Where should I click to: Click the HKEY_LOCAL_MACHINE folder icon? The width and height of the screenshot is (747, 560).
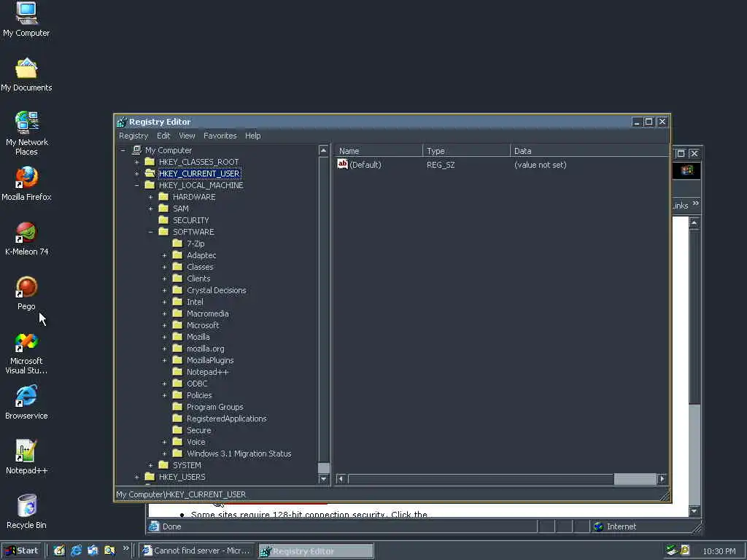pos(150,184)
